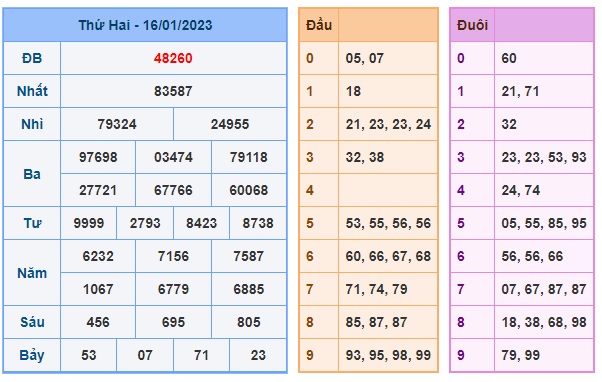The width and height of the screenshot is (602, 382).
Task: Click the date header Thứ Hai - 16/01/2023
Action: [145, 25]
